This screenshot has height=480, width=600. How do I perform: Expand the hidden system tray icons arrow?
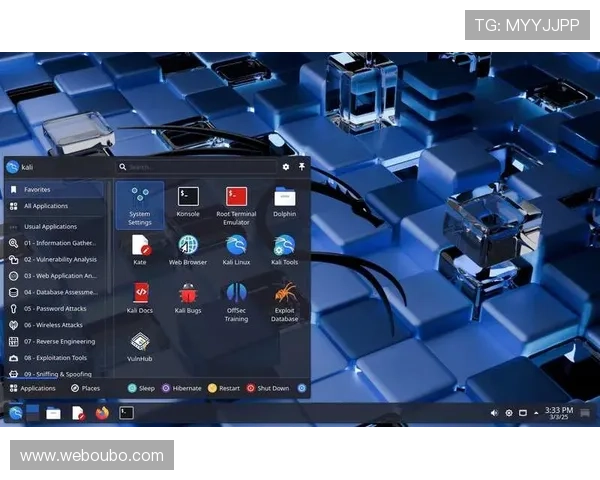[537, 412]
